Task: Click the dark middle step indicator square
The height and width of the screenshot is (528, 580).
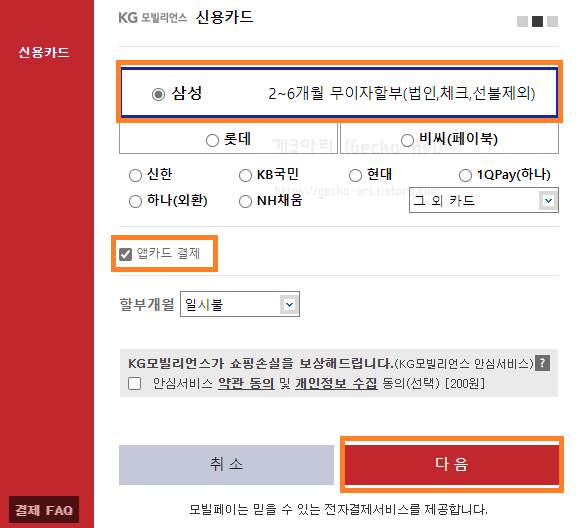Action: click(x=537, y=21)
